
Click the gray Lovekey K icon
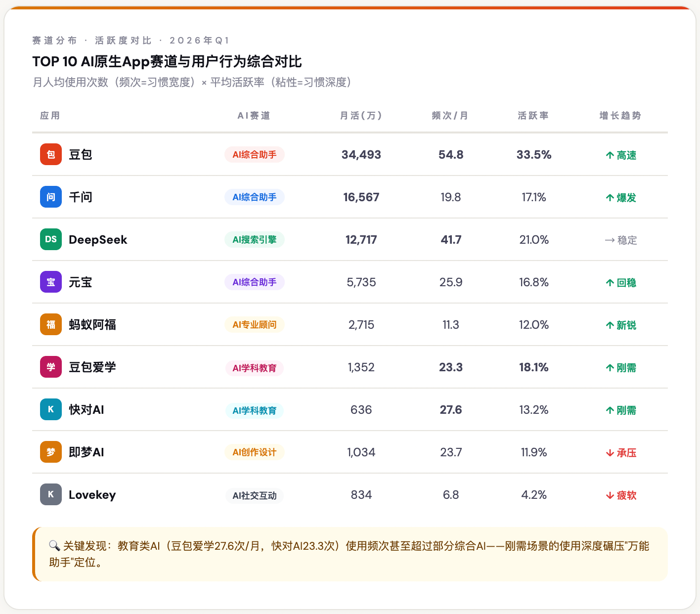point(51,495)
